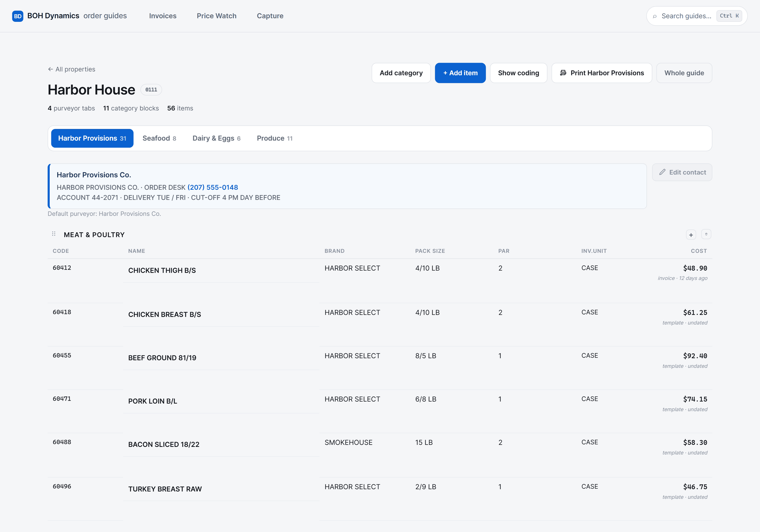This screenshot has height=532, width=760.
Task: Switch to the Dairy & Eggs tab
Action: coord(217,138)
